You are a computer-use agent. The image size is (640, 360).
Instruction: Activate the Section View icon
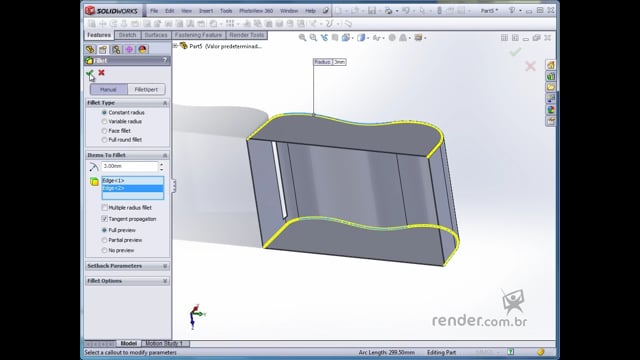coord(335,38)
